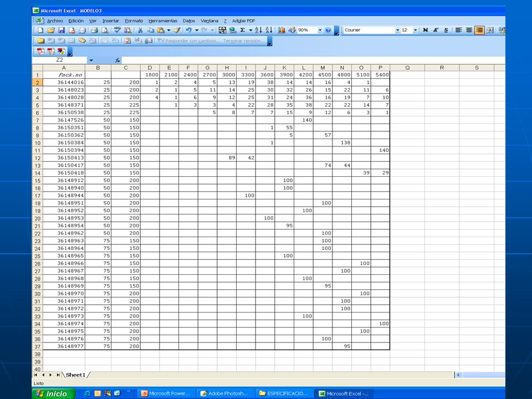Open the Chart Wizard icon
This screenshot has height=399, width=532.
[x=282, y=30]
